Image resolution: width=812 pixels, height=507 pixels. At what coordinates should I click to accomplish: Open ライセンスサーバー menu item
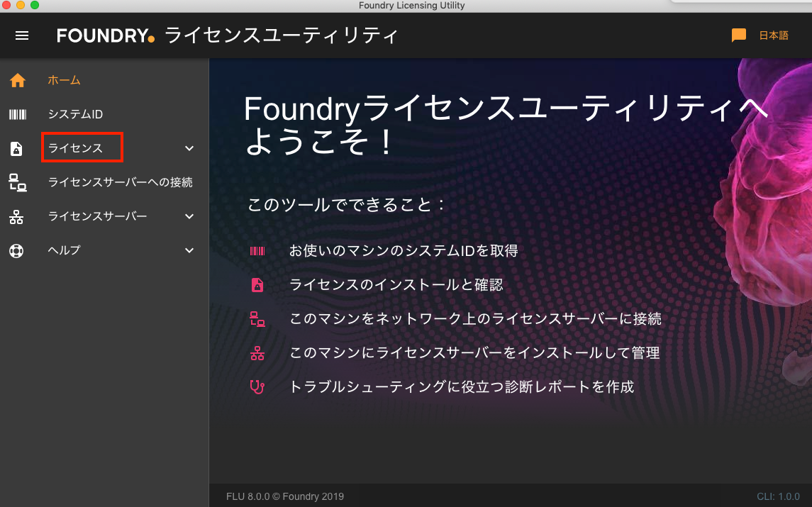point(97,216)
